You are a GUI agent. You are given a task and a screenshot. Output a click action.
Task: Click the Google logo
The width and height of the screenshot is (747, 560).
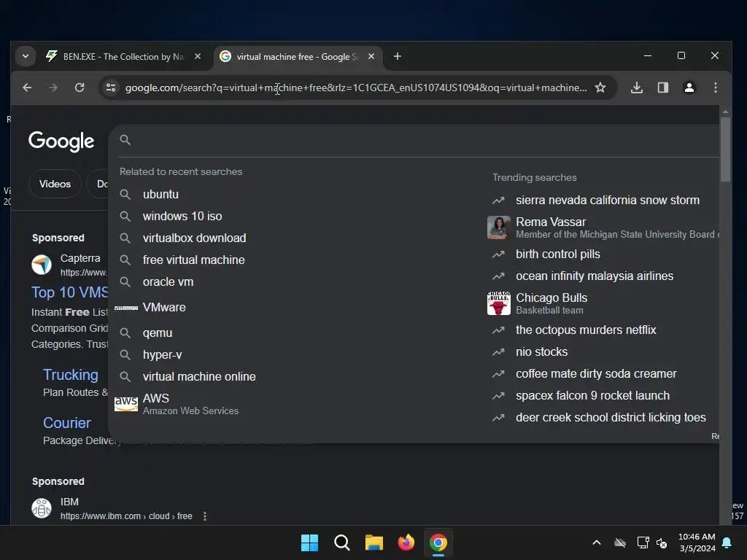click(x=61, y=141)
